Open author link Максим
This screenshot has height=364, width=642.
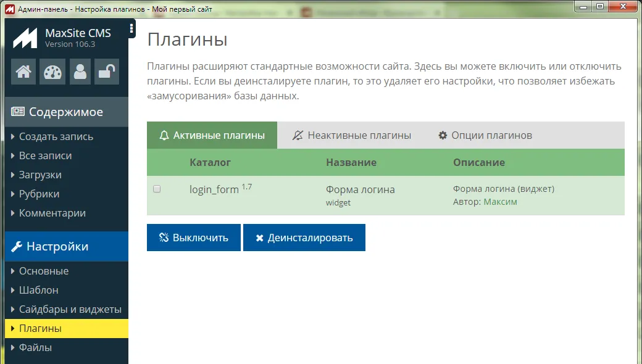[x=500, y=202]
